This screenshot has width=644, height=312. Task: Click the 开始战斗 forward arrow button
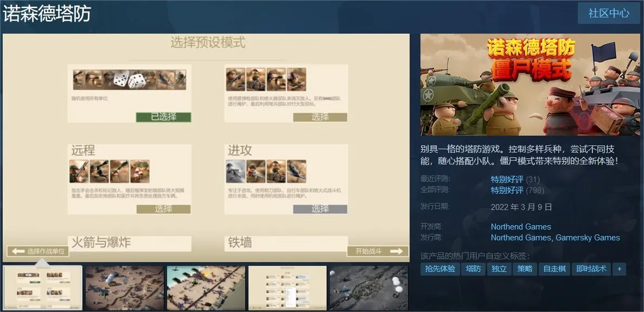378,251
